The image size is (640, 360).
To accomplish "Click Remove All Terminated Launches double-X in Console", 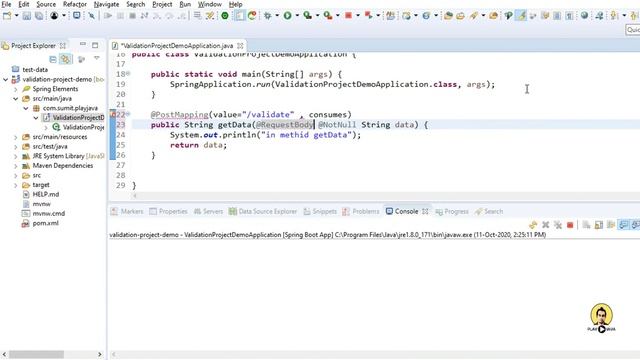I will click(x=558, y=225).
